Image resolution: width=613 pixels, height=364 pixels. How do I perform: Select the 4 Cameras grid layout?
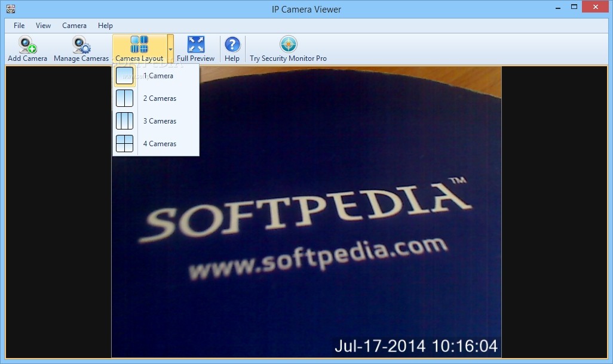[x=156, y=144]
